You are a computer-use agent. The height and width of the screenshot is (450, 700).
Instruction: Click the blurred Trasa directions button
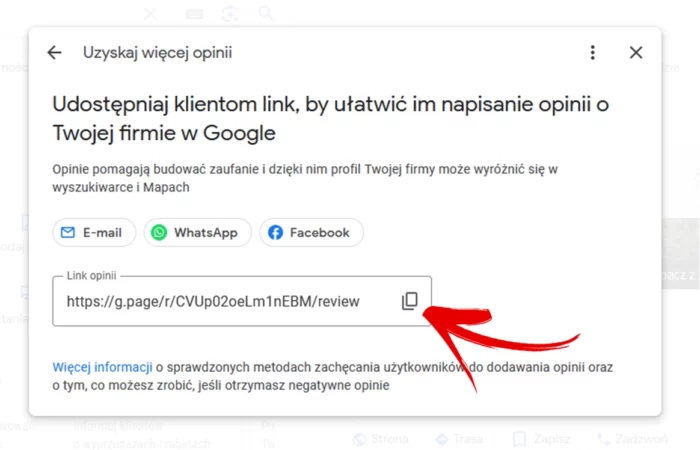pyautogui.click(x=459, y=439)
